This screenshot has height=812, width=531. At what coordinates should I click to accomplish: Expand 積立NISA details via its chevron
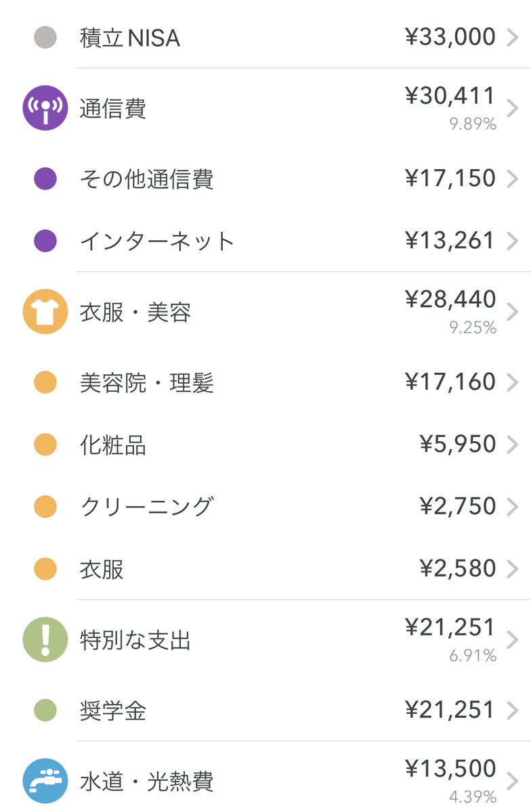[x=513, y=37]
